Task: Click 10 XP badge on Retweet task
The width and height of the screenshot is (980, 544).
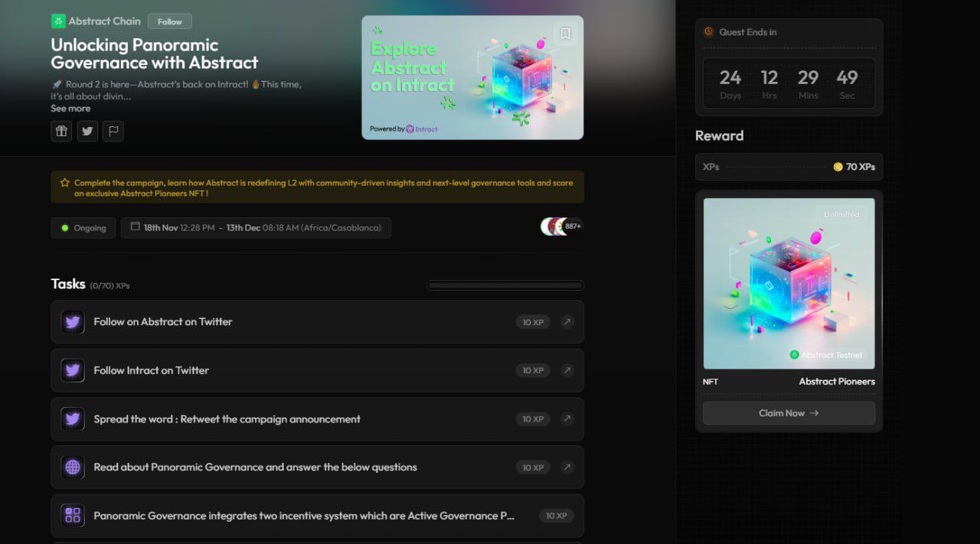Action: click(x=533, y=419)
